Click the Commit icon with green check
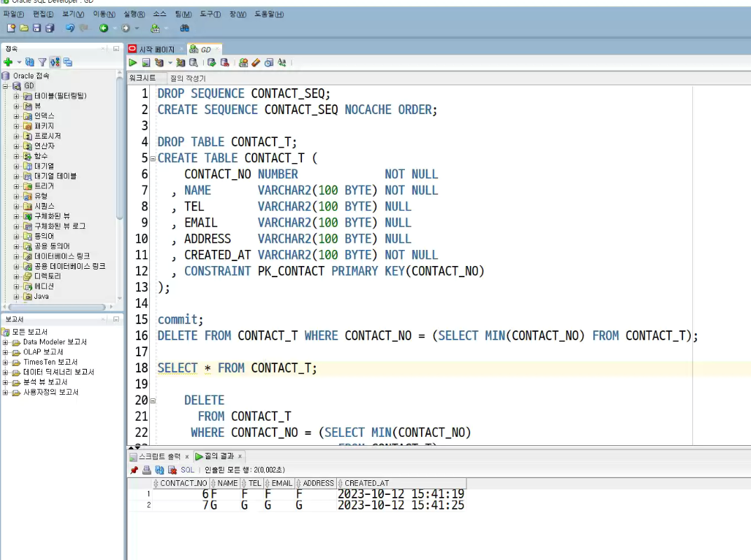The image size is (751, 560). [x=212, y=63]
